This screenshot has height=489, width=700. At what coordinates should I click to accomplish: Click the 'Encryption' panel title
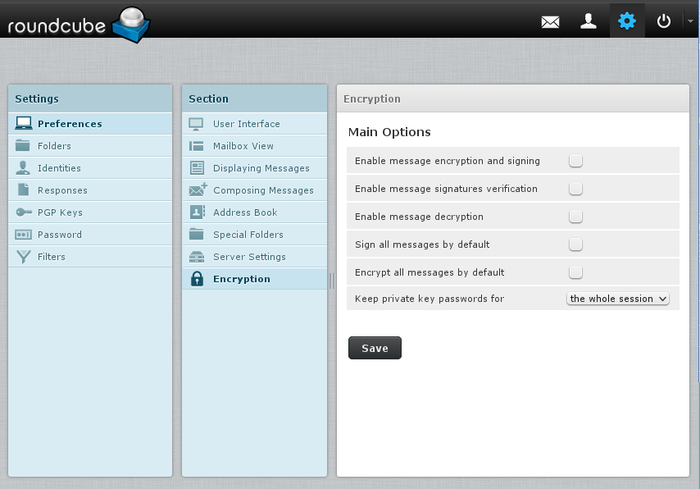372,99
